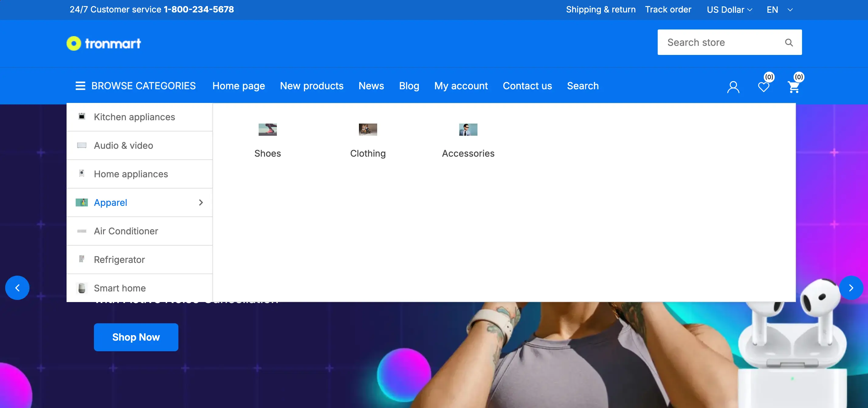
Task: Click the user account profile icon
Action: click(x=733, y=87)
